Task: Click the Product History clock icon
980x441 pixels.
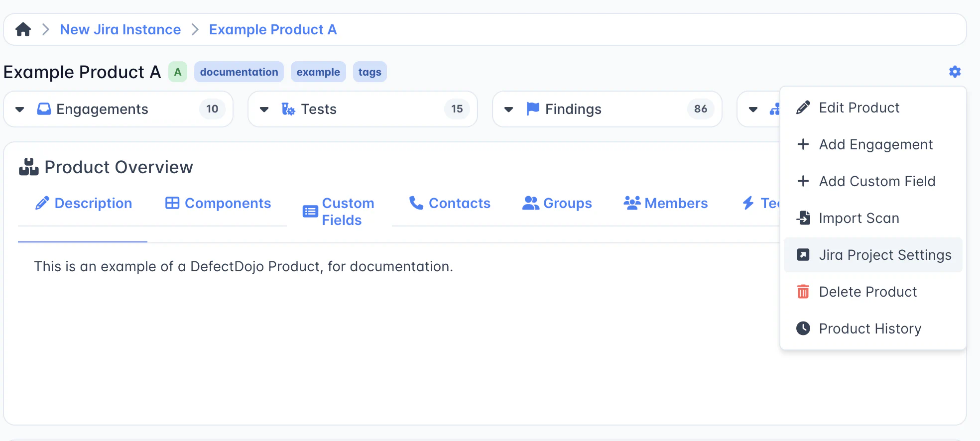Action: point(803,329)
